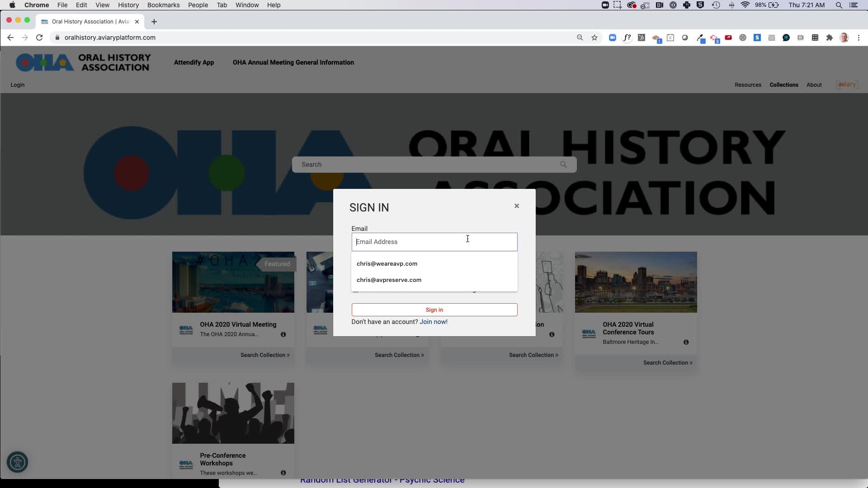
Task: Show info for Pre-Conference Workshops
Action: pyautogui.click(x=283, y=473)
